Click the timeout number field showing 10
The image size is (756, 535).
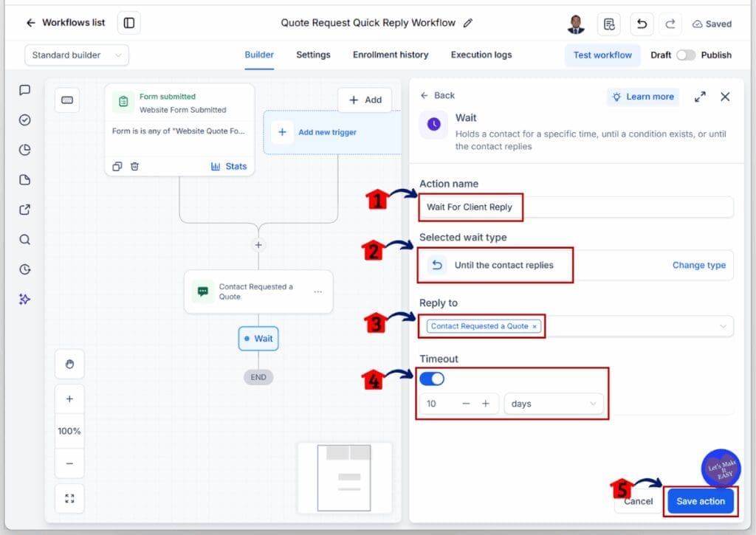[439, 404]
